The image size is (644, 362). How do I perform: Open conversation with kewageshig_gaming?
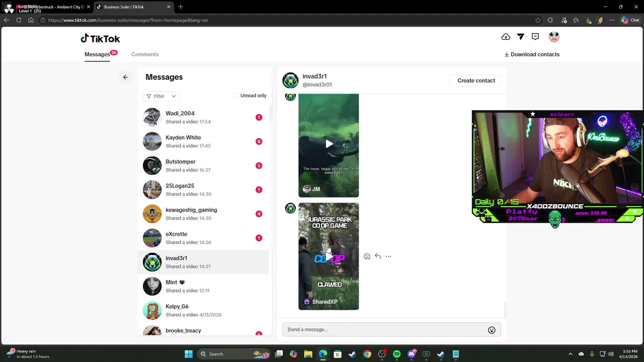pyautogui.click(x=204, y=214)
